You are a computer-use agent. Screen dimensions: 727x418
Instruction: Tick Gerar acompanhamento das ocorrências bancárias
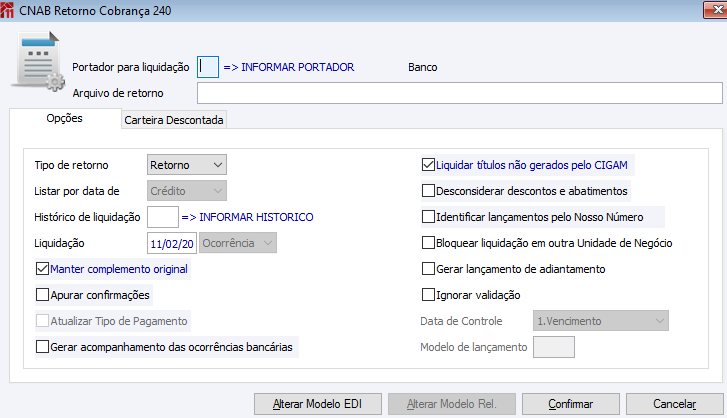[x=42, y=347]
